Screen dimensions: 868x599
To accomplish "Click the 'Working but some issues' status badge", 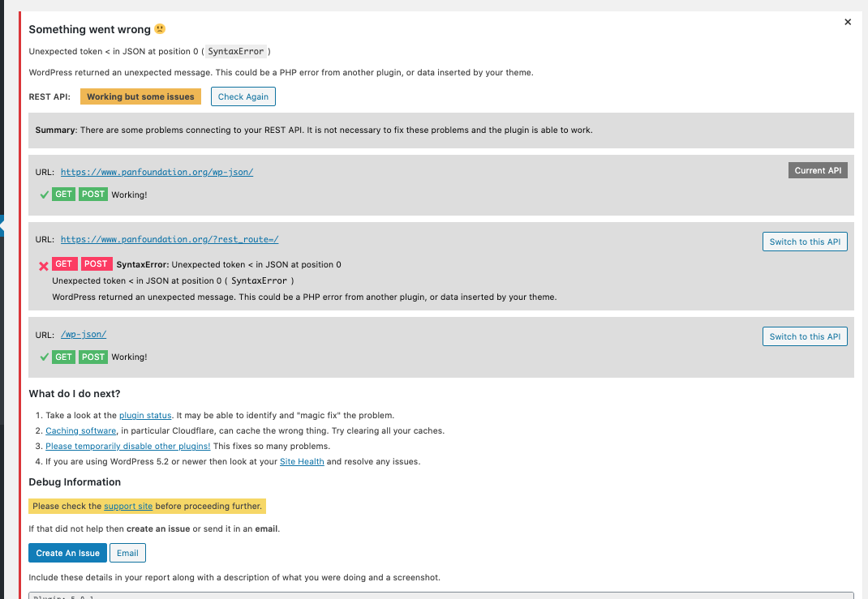I will pos(140,96).
